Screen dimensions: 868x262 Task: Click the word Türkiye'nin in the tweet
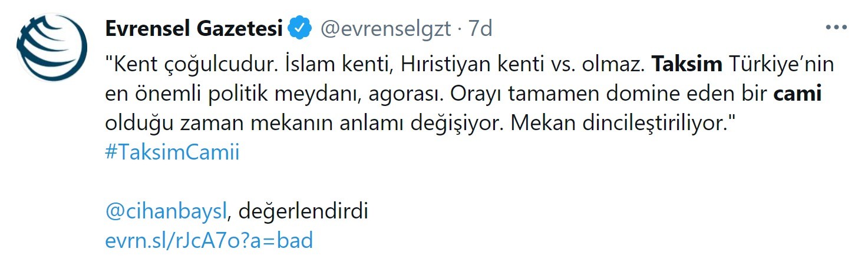[777, 64]
